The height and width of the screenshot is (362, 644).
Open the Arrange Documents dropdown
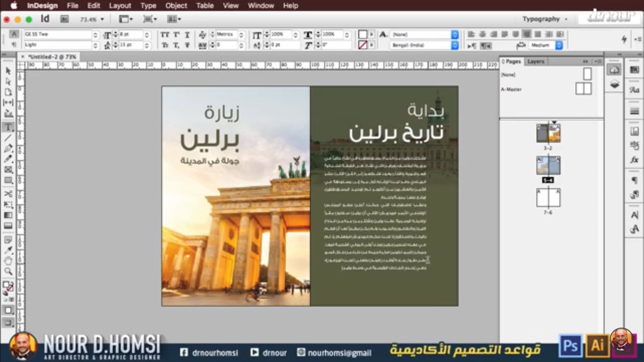point(174,19)
